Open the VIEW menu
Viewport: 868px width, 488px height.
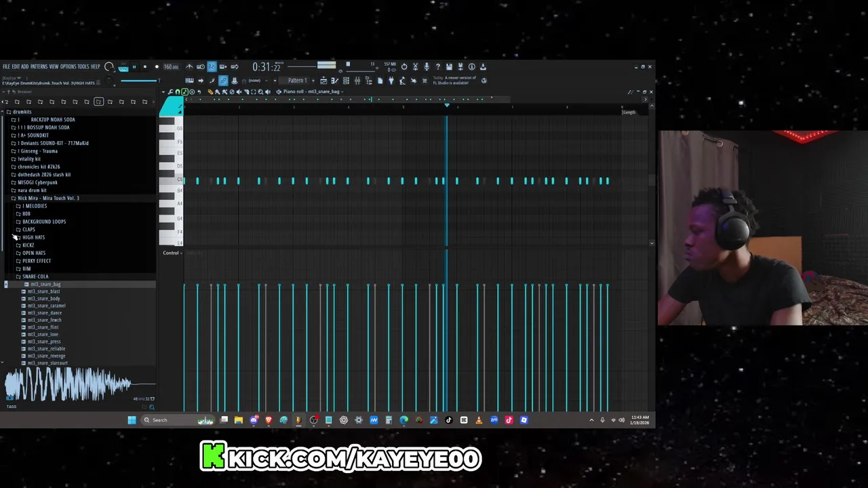54,66
